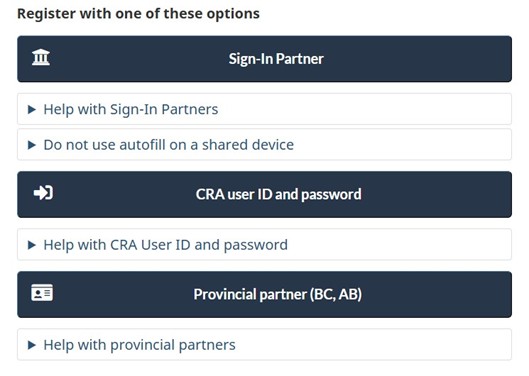Click the triangle beside Help with CRA User ID
The width and height of the screenshot is (529, 376).
(x=32, y=245)
